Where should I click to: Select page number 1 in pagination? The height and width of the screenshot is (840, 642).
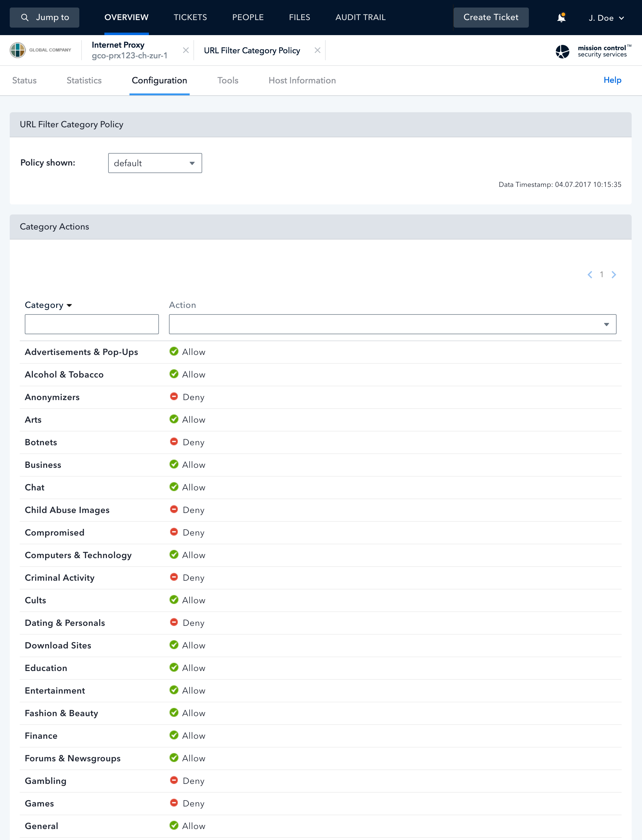click(x=602, y=274)
